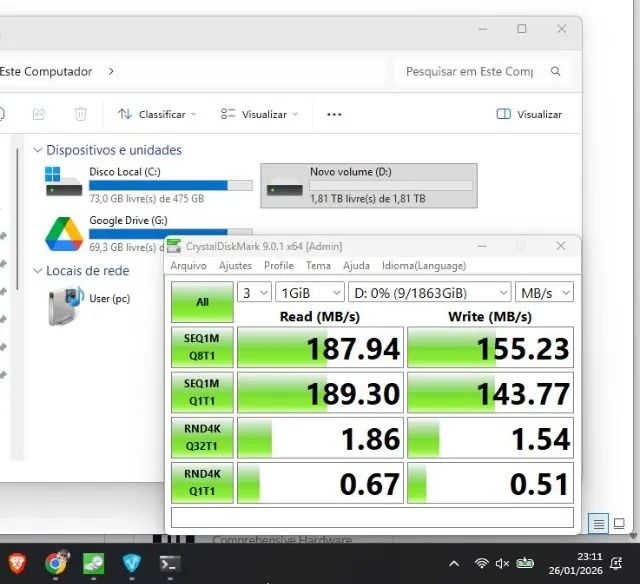640x584 pixels.
Task: Open the notifications bell icon
Action: pyautogui.click(x=616, y=564)
